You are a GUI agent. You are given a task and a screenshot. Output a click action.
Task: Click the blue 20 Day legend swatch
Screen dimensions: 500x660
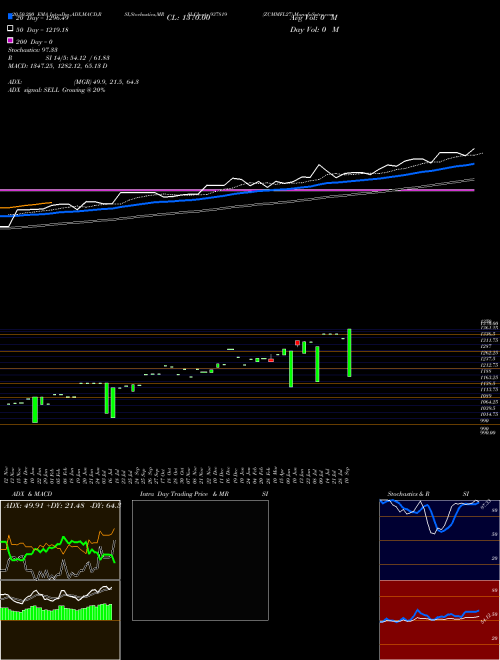pyautogui.click(x=10, y=16)
